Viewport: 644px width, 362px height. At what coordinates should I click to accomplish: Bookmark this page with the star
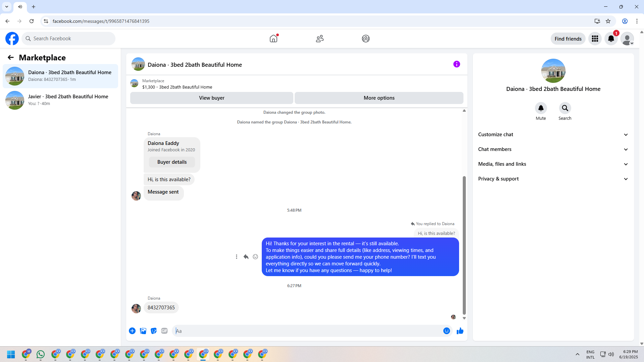608,21
